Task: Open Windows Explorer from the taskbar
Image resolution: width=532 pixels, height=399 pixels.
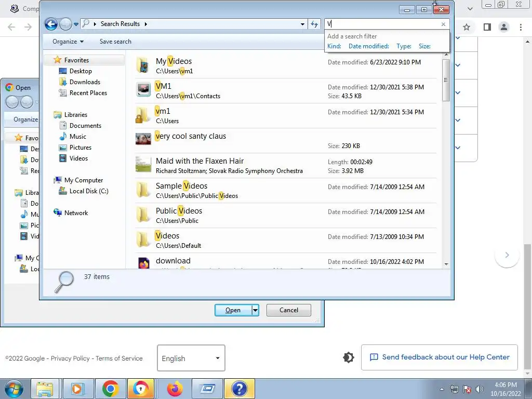Action: point(45,389)
